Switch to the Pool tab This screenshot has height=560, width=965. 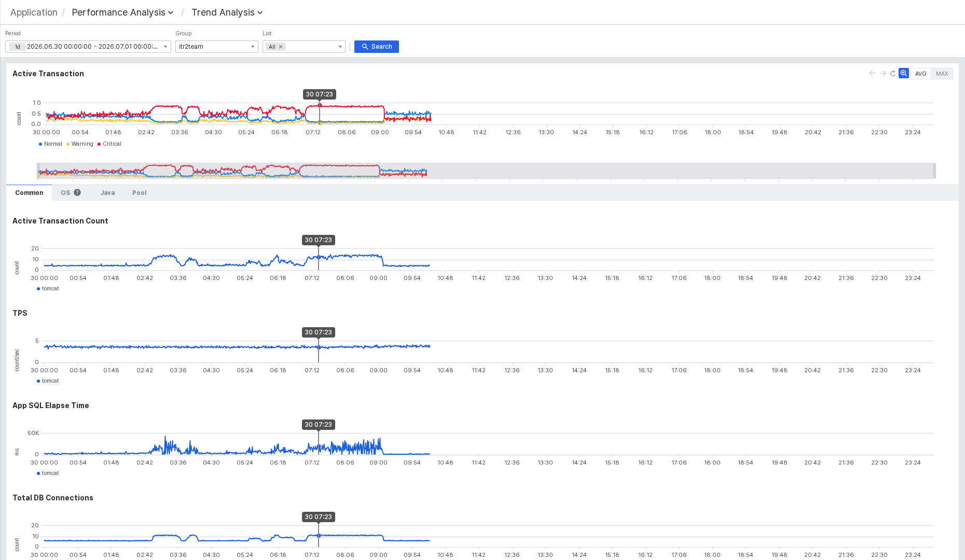coord(139,193)
